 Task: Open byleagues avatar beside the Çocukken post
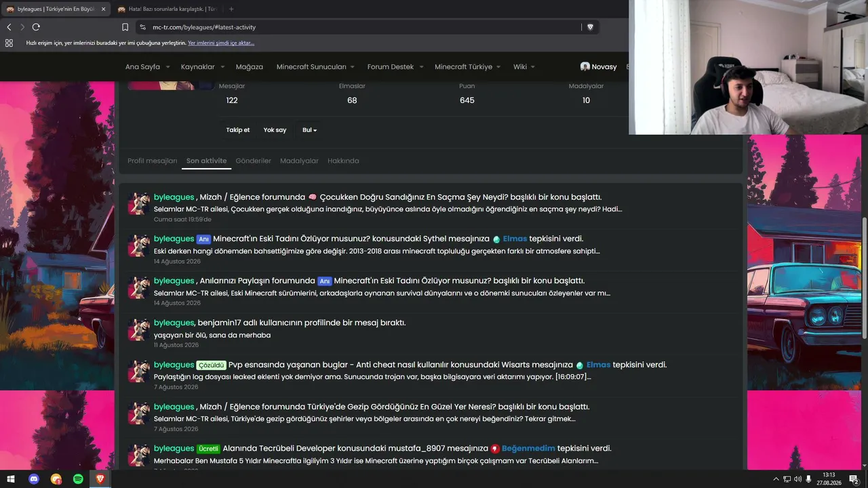(x=139, y=203)
